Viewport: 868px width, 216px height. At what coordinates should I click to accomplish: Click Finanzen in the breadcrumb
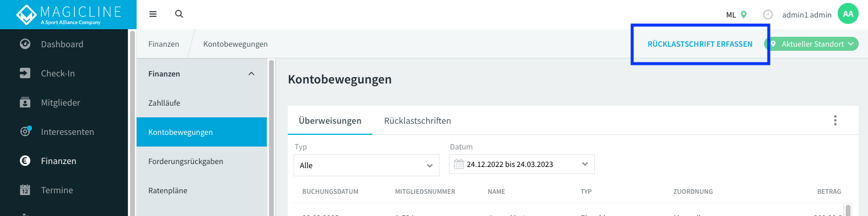click(x=163, y=44)
